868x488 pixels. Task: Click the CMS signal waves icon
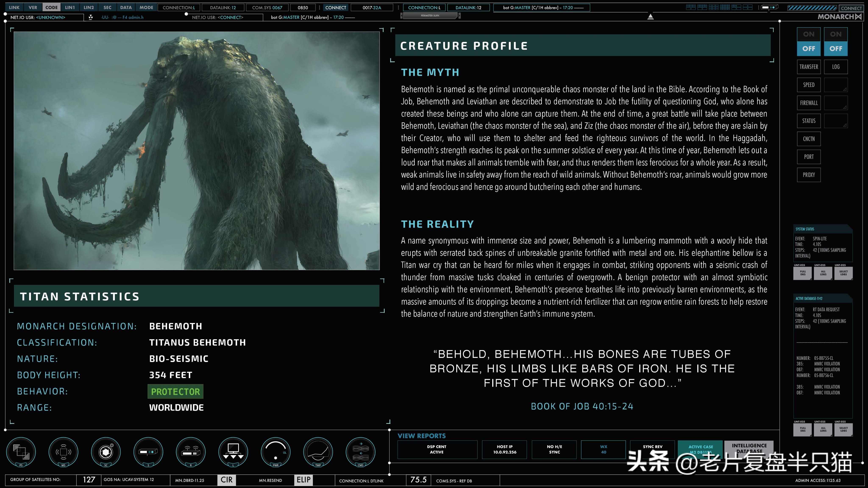[360, 452]
